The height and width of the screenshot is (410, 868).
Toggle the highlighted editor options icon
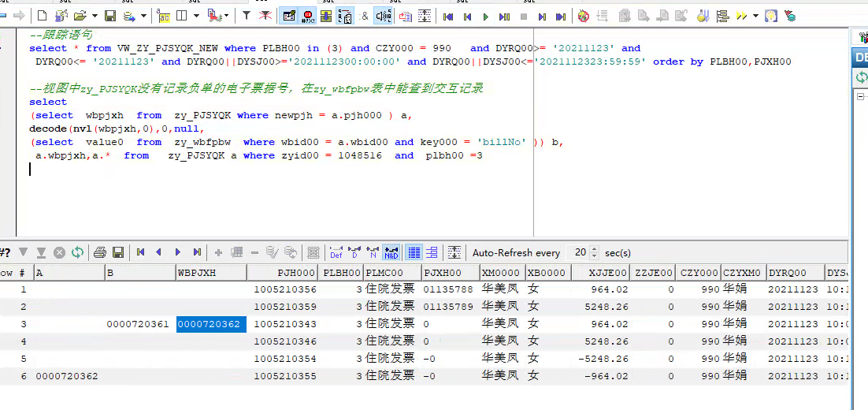(x=288, y=16)
